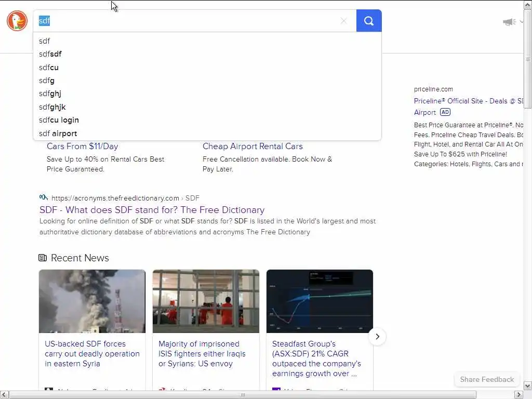Open acronyms.thefreedictionary.com URL link
Screen dimensions: 532x399
[125, 198]
